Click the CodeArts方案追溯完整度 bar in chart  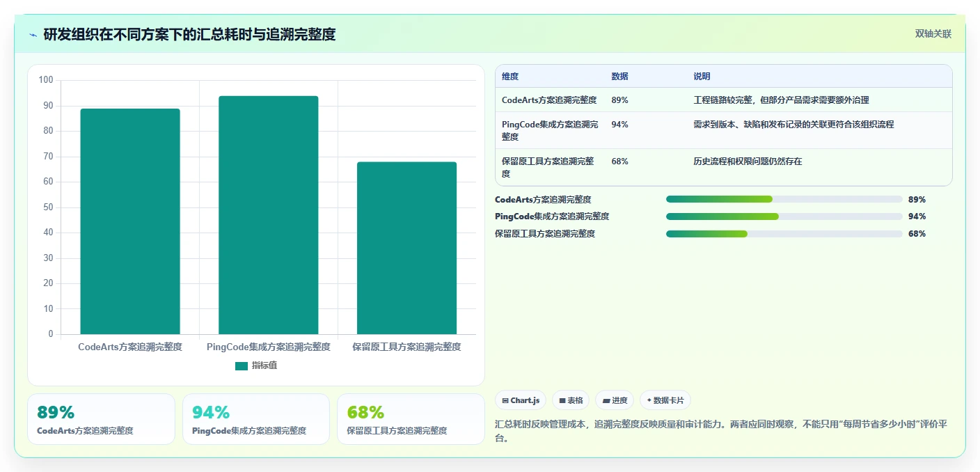tap(130, 221)
